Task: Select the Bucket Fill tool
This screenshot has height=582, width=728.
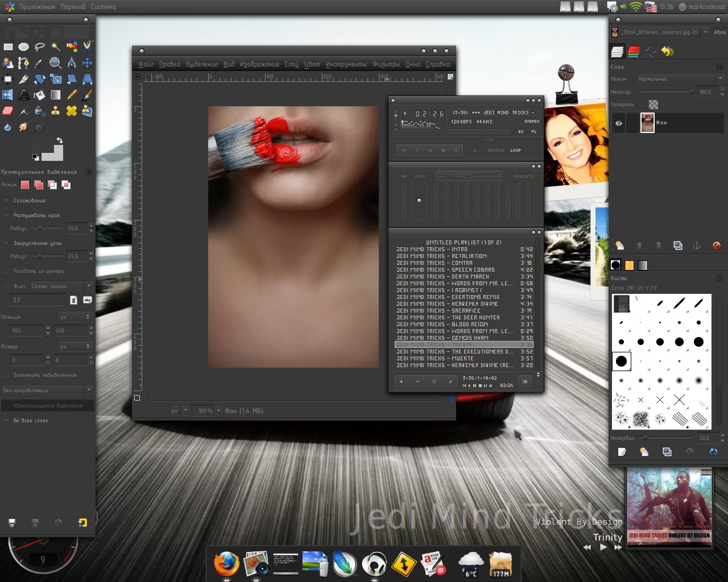Action: point(39,95)
